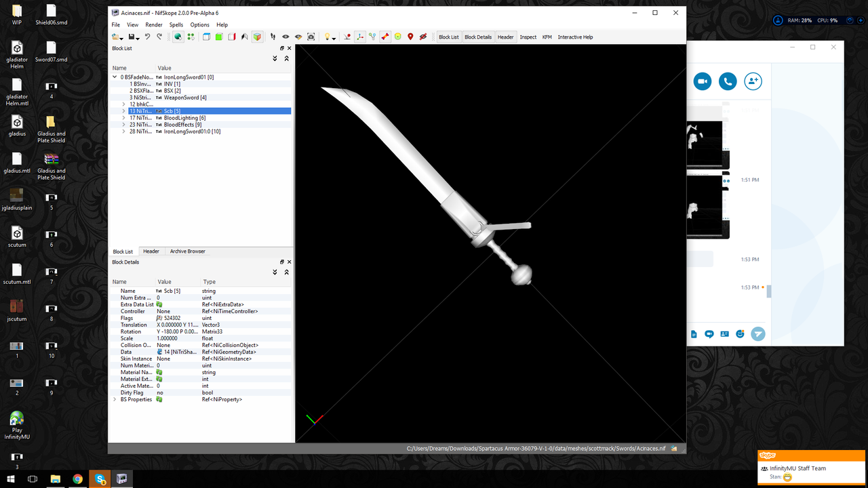Viewport: 868px width, 488px height.
Task: Click the Save file toolbar icon
Action: tap(132, 37)
